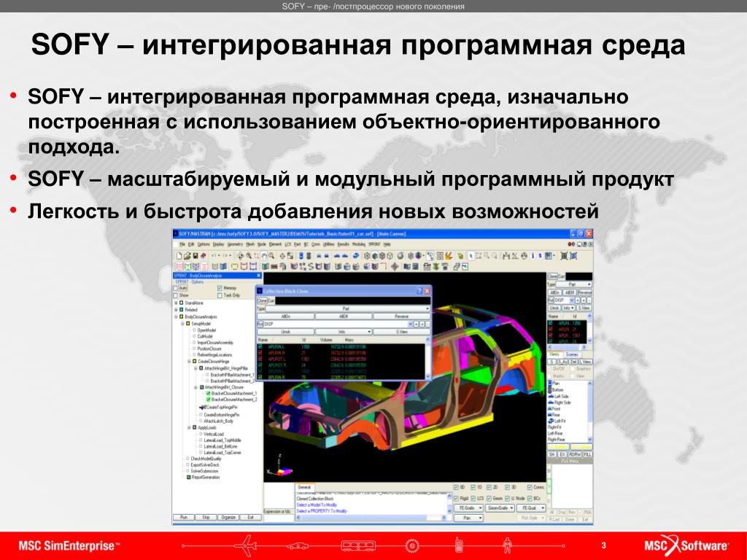The image size is (747, 560).
Task: Click the BodyClosureAnalysis yellow node icon
Action: 181,316
